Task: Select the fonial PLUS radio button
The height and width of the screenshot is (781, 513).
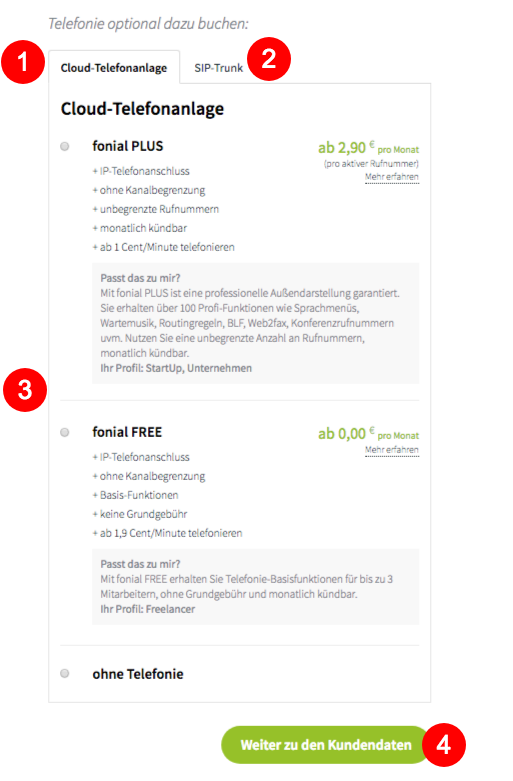Action: (65, 146)
